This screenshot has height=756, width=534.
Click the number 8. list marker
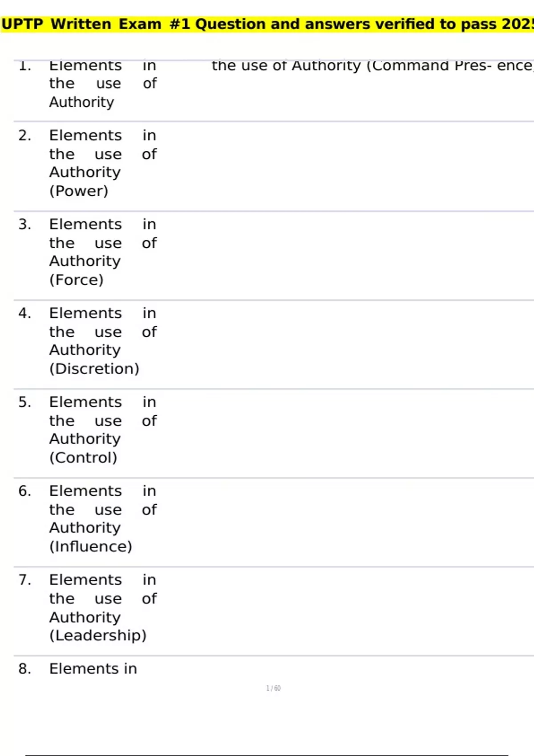pyautogui.click(x=24, y=669)
